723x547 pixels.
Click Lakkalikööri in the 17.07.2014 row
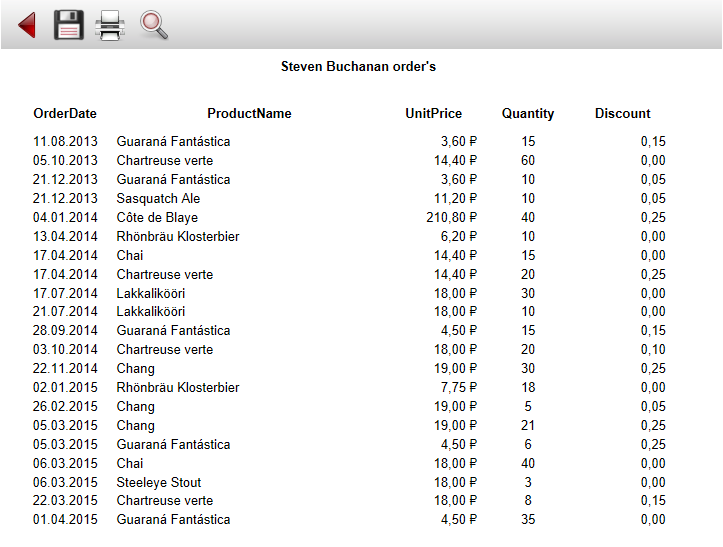(x=150, y=293)
